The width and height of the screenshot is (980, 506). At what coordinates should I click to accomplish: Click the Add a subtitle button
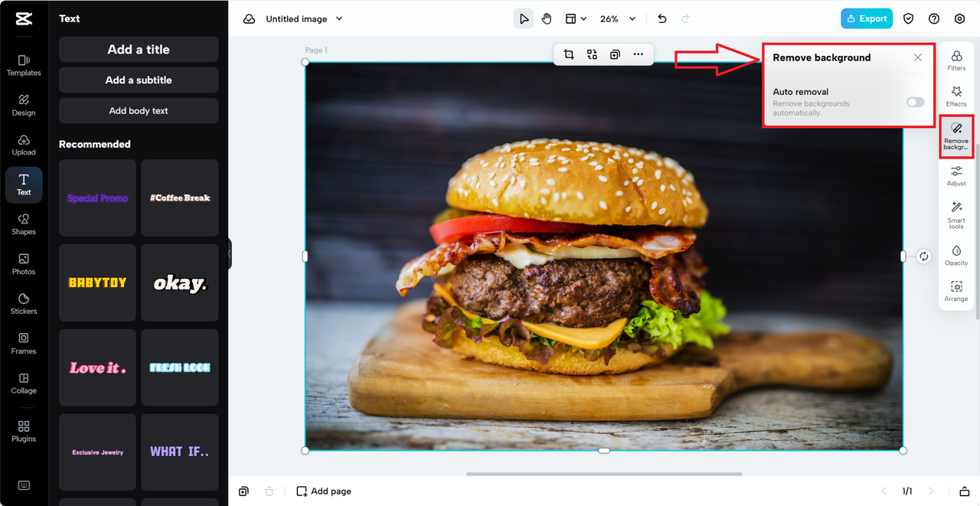click(x=139, y=80)
